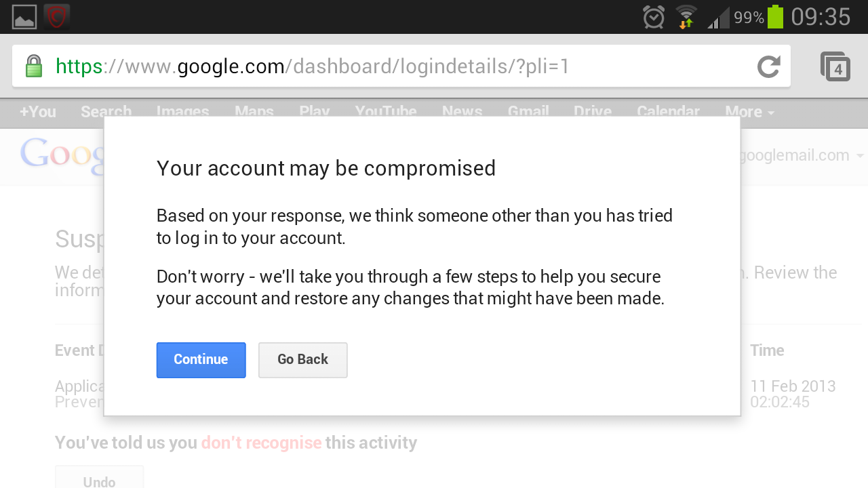Tap the Wi-Fi status icon

[x=686, y=17]
